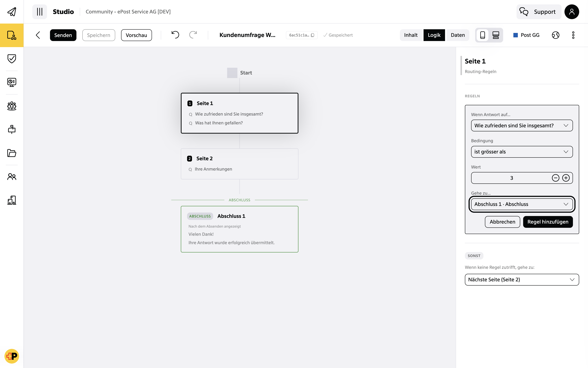Switch to the Daten tab
The height and width of the screenshot is (368, 588).
458,35
